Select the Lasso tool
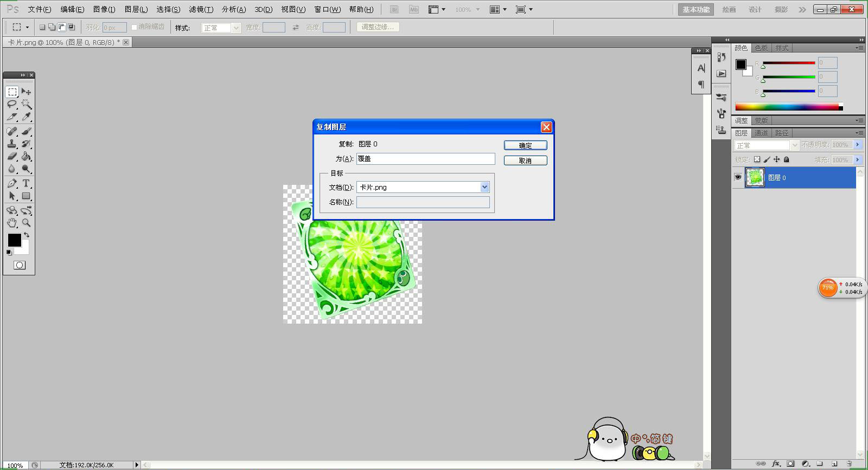 point(12,104)
